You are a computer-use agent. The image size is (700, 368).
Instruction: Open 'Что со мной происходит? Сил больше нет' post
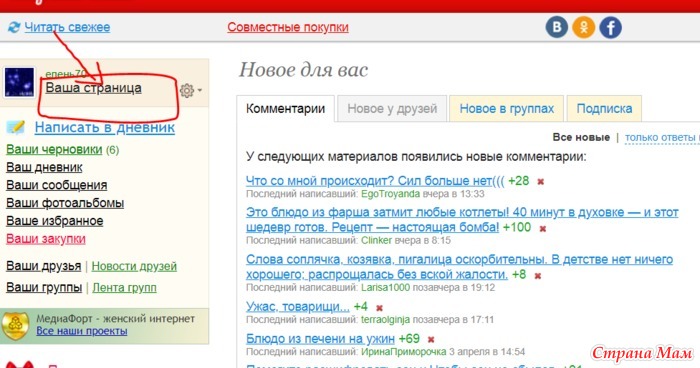pos(375,181)
